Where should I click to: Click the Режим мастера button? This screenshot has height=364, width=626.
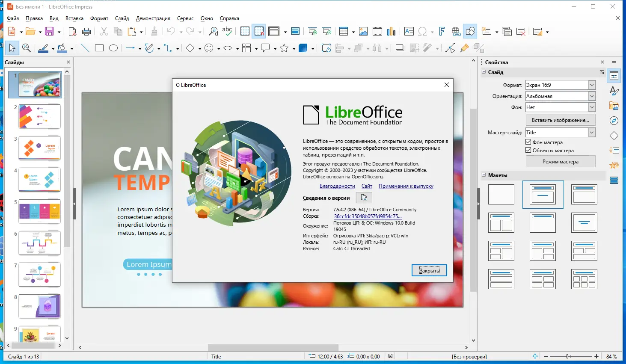[561, 162]
